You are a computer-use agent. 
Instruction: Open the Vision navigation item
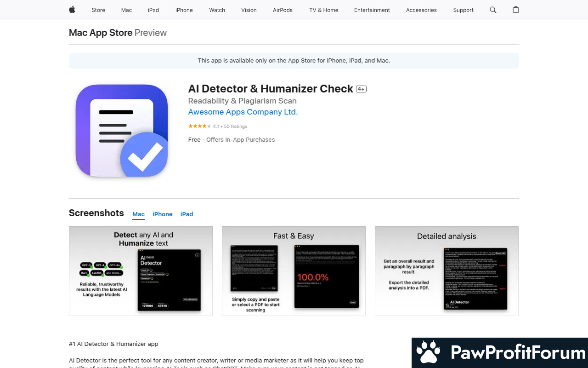tap(249, 10)
